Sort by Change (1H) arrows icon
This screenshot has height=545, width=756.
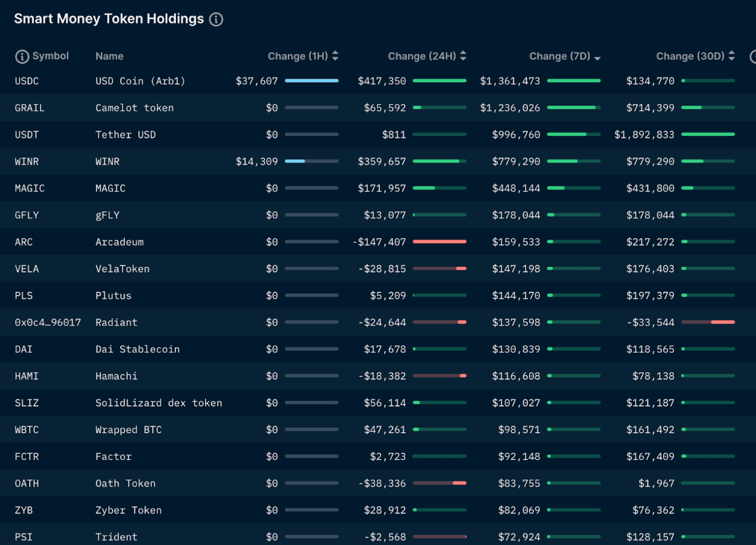[335, 56]
